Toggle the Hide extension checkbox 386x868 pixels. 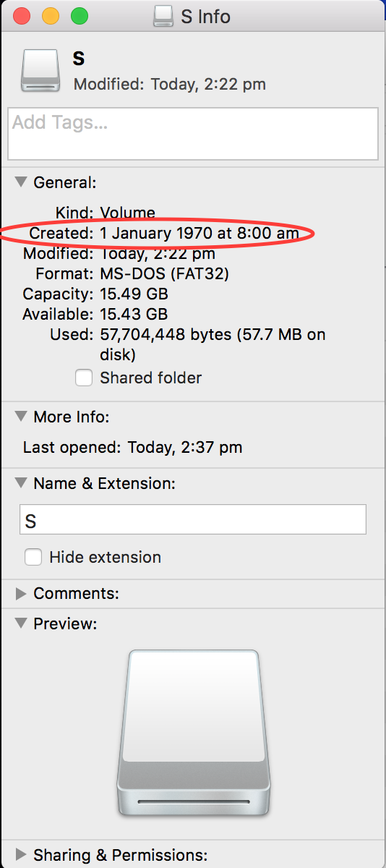[x=33, y=557]
